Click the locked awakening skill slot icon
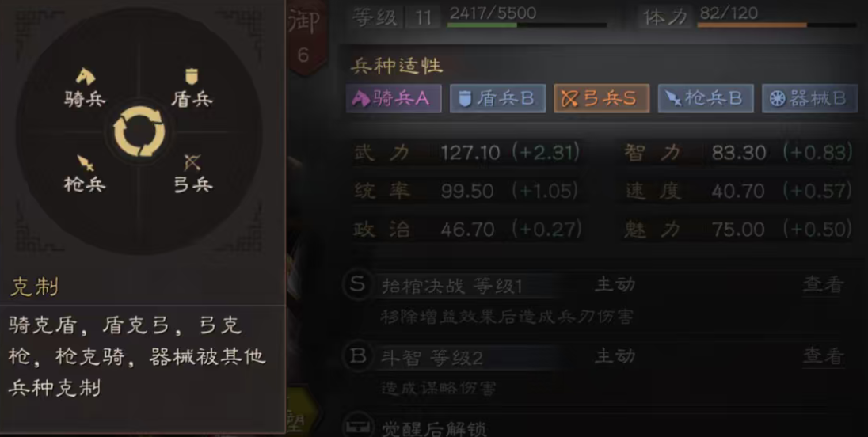Image resolution: width=868 pixels, height=437 pixels. 358,424
